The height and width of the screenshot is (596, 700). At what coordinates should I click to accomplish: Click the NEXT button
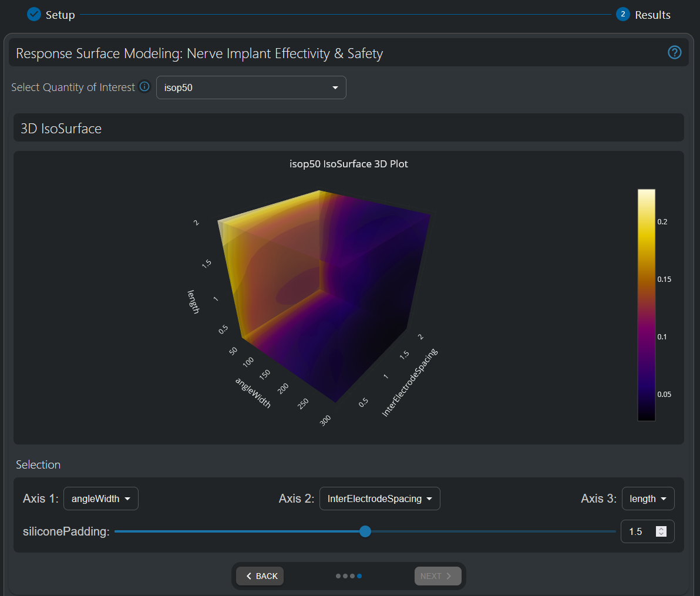click(x=437, y=576)
